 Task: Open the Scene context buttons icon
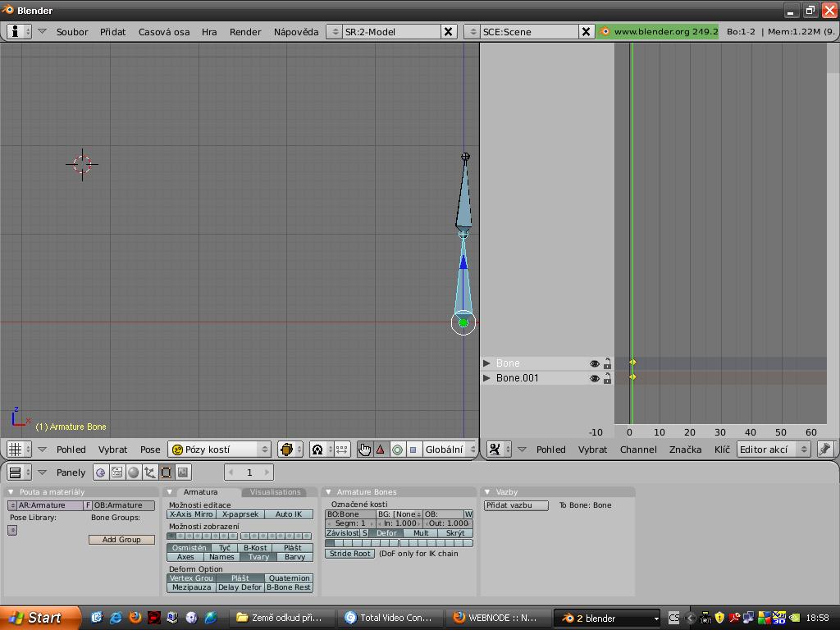pyautogui.click(x=183, y=472)
